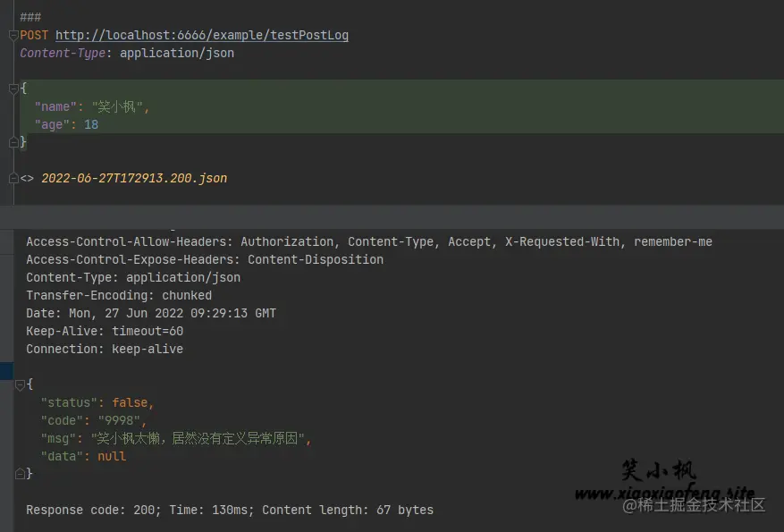The height and width of the screenshot is (532, 784).
Task: Click the "status" key in response
Action: 69,403
